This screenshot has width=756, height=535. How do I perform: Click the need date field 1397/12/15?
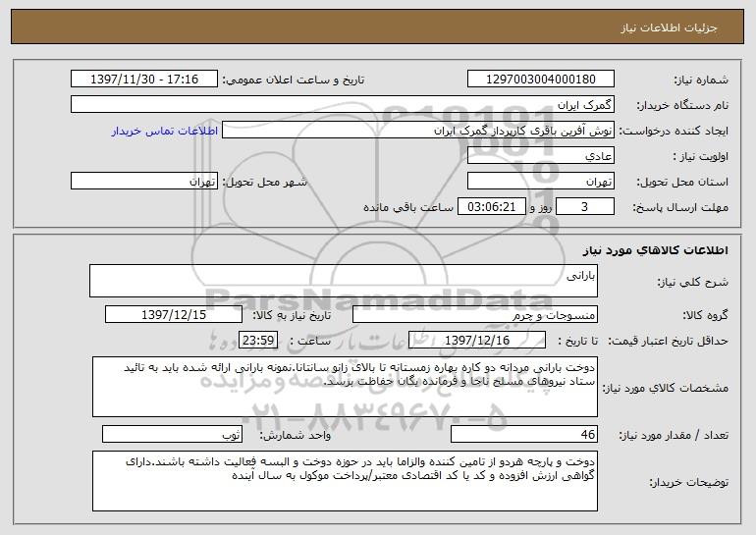[174, 314]
